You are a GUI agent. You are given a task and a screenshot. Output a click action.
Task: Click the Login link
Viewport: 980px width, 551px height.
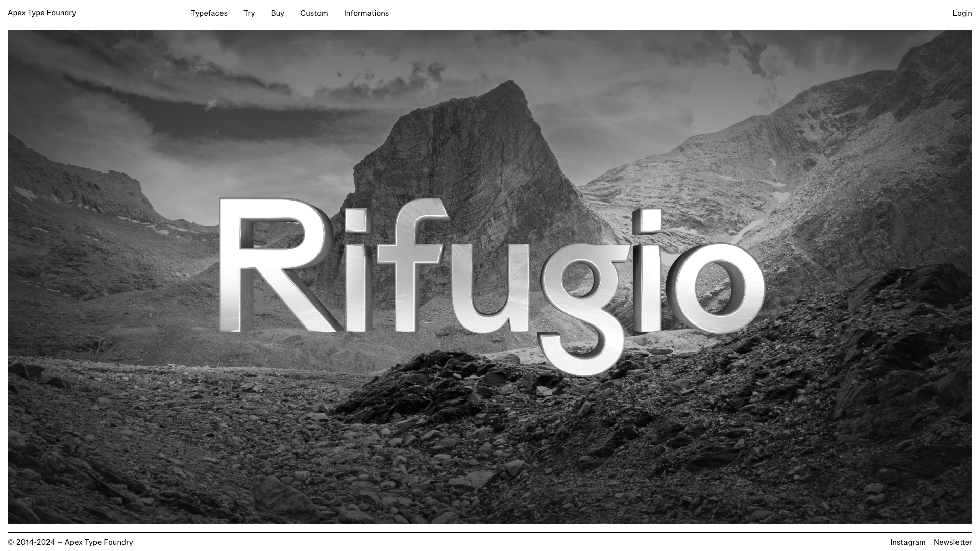click(x=962, y=13)
